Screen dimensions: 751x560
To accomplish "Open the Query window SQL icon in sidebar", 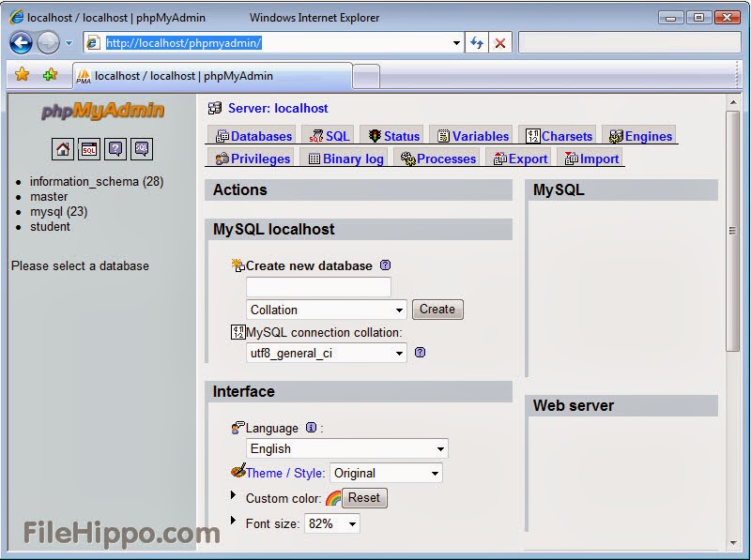I will [89, 149].
